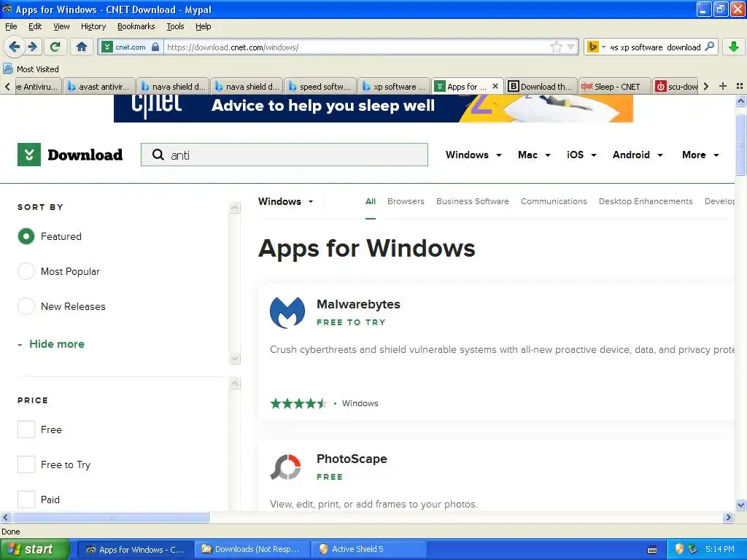Switch to Active Shield 5 taskbar window
Screen dimensions: 747x560
[x=370, y=549]
